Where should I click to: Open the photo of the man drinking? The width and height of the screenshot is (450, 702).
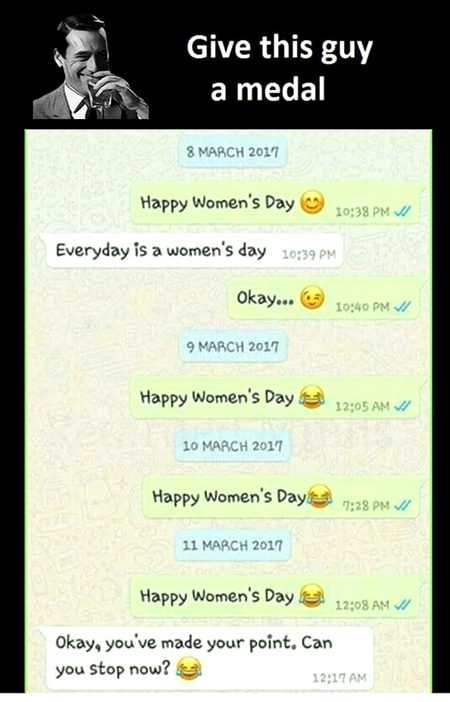90,66
